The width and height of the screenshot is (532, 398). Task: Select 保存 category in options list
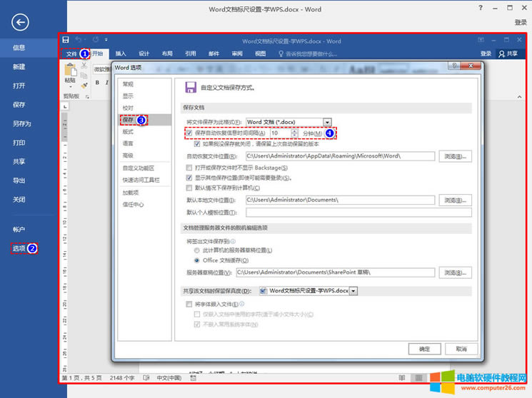coord(128,120)
